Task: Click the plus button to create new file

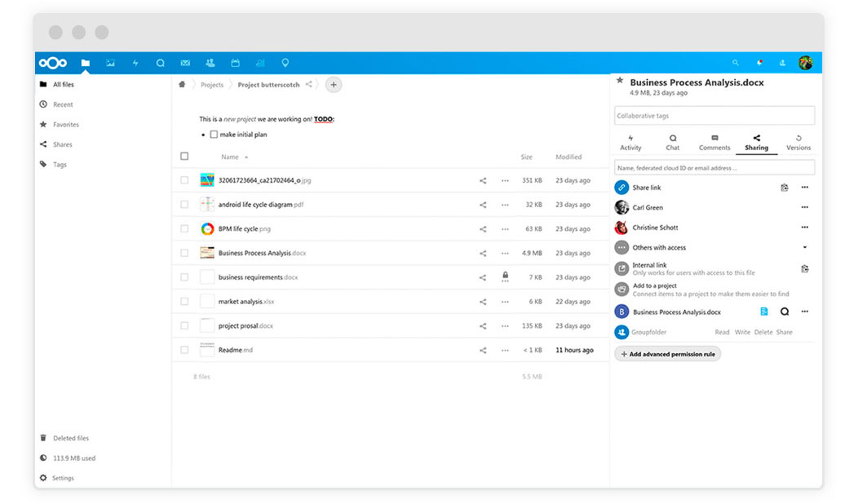Action: click(x=334, y=85)
